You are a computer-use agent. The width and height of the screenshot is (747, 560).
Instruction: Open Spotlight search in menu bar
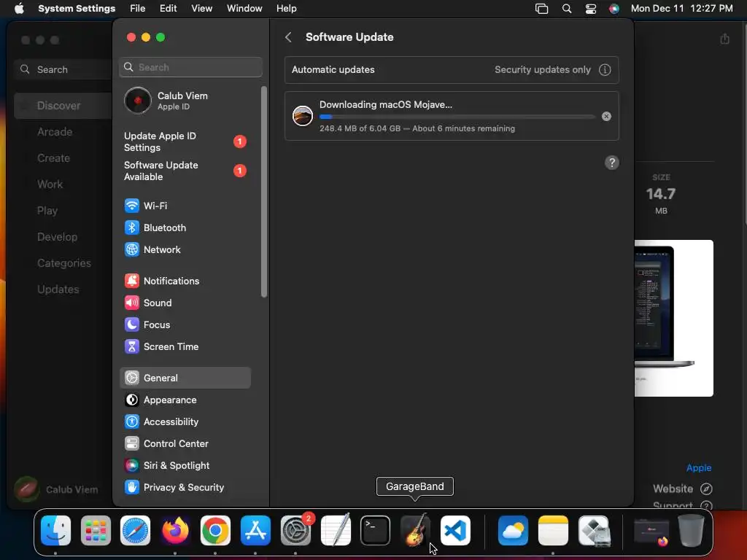(x=566, y=9)
